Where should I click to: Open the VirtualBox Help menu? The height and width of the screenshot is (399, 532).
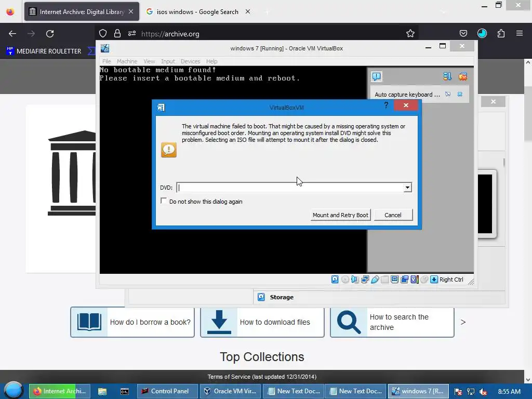click(211, 61)
